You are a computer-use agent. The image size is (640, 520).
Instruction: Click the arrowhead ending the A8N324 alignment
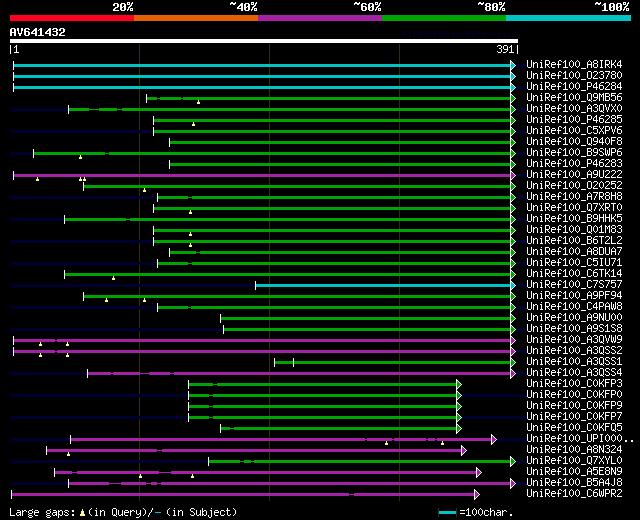(464, 451)
